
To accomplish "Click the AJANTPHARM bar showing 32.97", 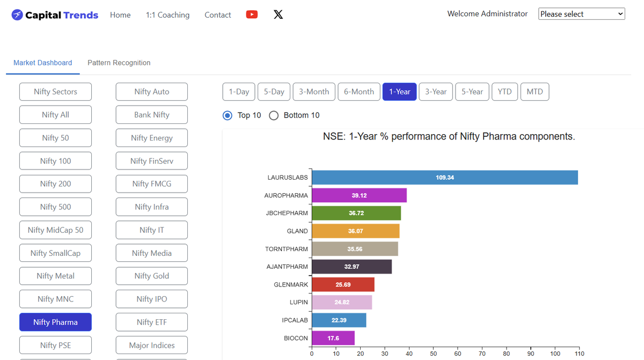I will [352, 267].
